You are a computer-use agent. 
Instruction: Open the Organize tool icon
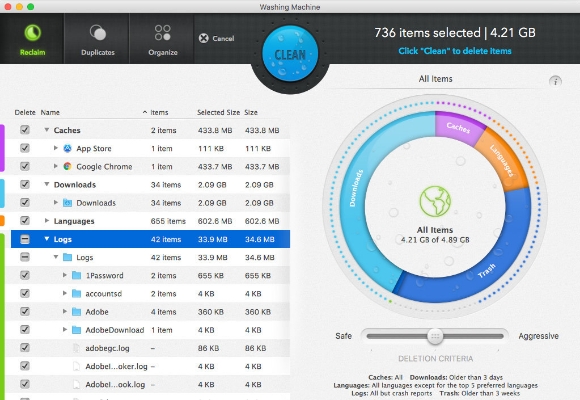tap(163, 33)
